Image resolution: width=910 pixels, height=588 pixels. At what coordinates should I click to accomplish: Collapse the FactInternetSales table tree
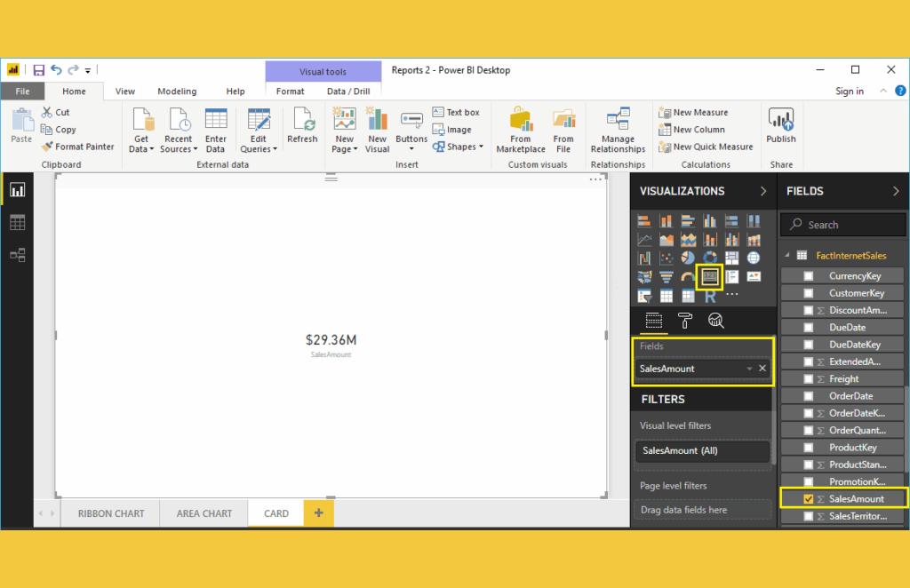point(786,256)
